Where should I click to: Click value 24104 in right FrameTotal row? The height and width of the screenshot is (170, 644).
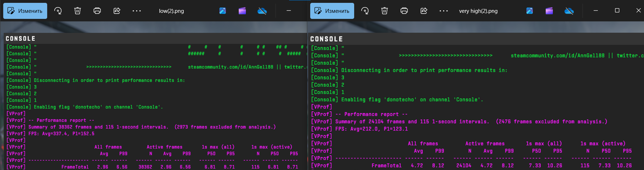[x=464, y=165]
